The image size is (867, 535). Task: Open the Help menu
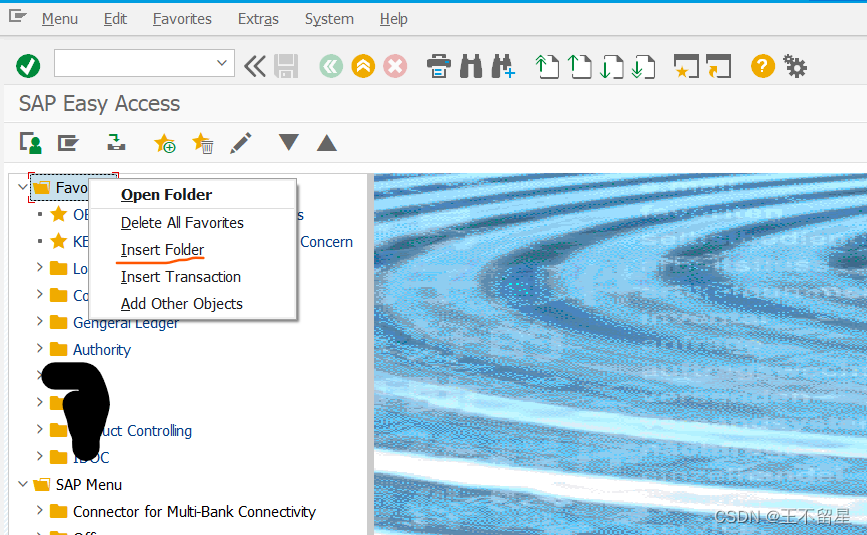[394, 19]
